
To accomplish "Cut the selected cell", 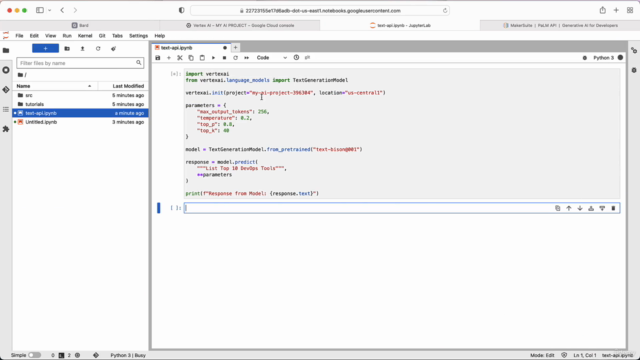I will click(180, 58).
